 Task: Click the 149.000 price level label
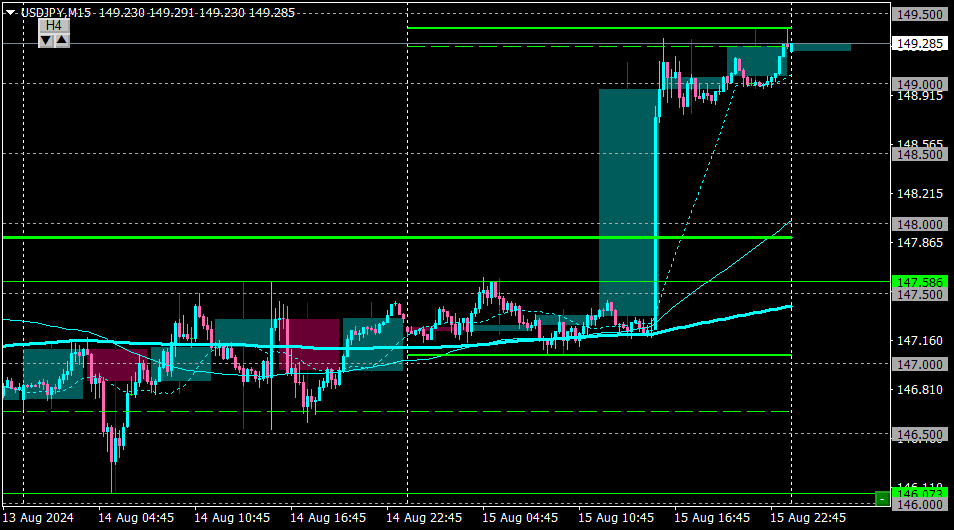pyautogui.click(x=920, y=85)
